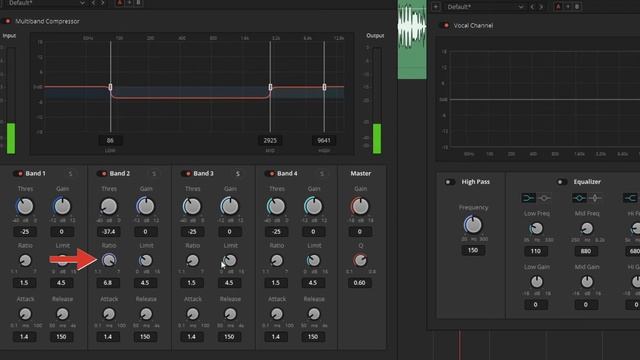Screen dimensions: 640x360
Task: Edit Band 2 threshold value -37.4
Action: tap(109, 232)
